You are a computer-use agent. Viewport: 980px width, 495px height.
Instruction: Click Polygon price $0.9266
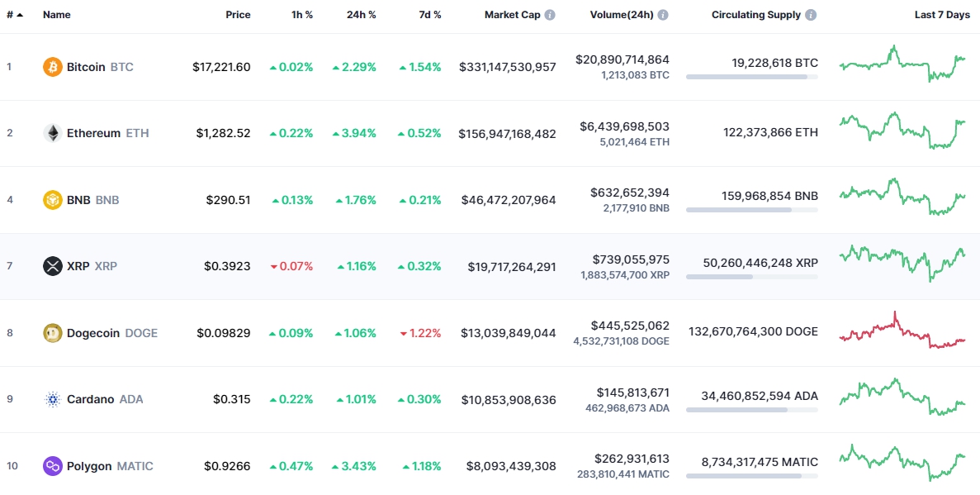click(227, 466)
